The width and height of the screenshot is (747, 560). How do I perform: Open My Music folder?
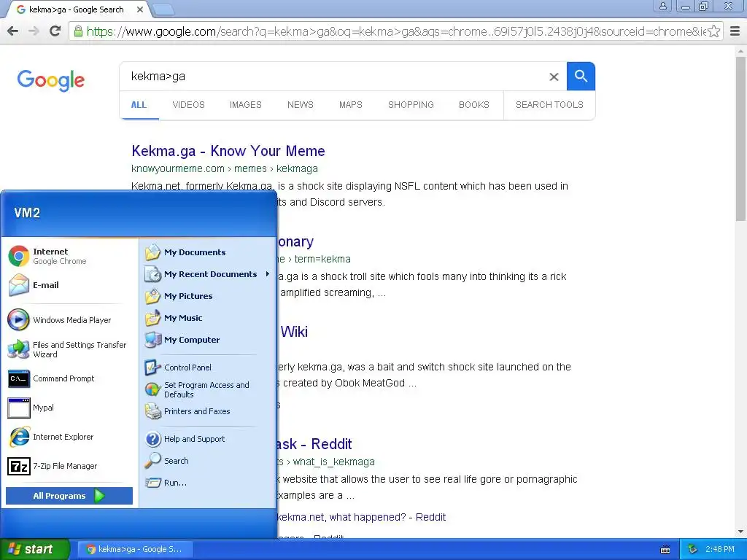tap(207, 318)
